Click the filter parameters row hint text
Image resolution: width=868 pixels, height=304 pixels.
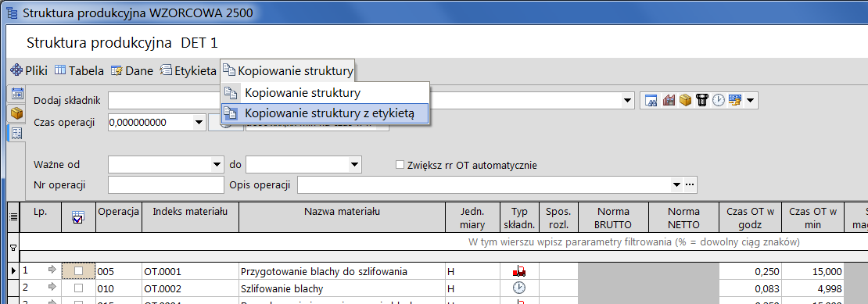point(634,242)
